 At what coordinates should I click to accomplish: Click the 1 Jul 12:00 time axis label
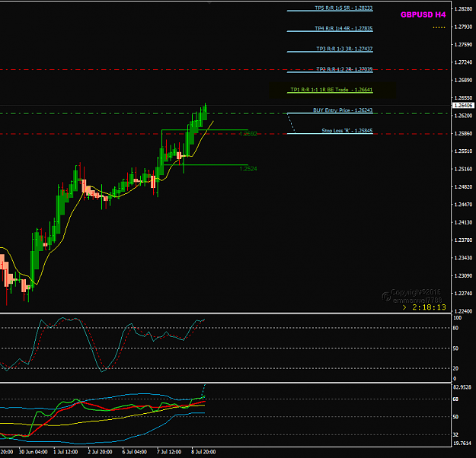pyautogui.click(x=65, y=452)
